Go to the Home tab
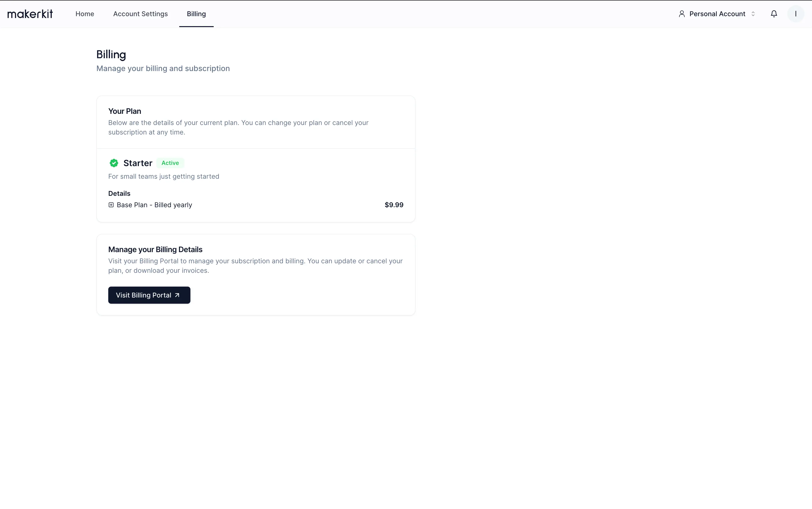 click(x=85, y=14)
